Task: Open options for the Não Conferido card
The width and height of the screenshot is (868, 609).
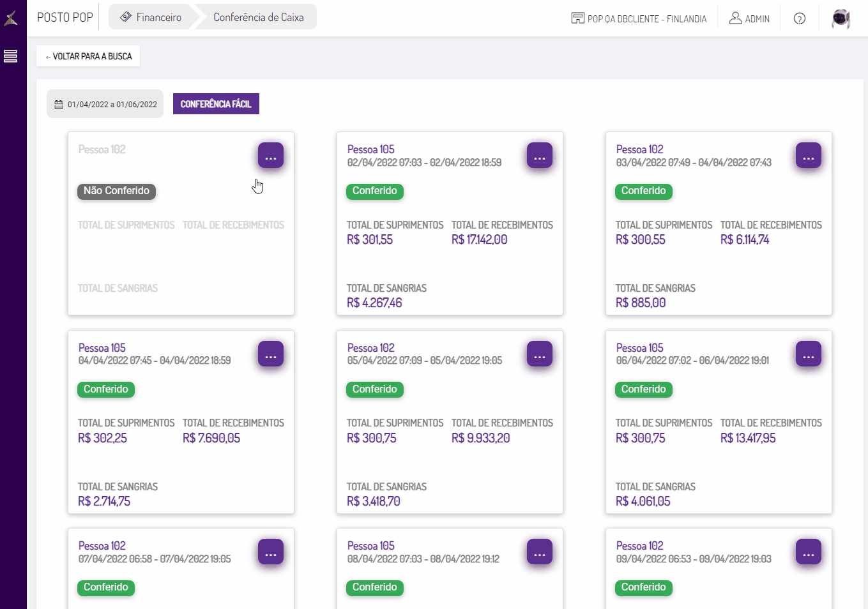Action: pyautogui.click(x=271, y=156)
